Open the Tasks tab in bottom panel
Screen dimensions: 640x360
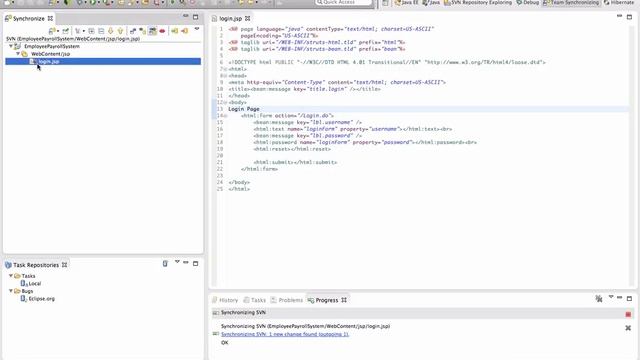(255, 300)
